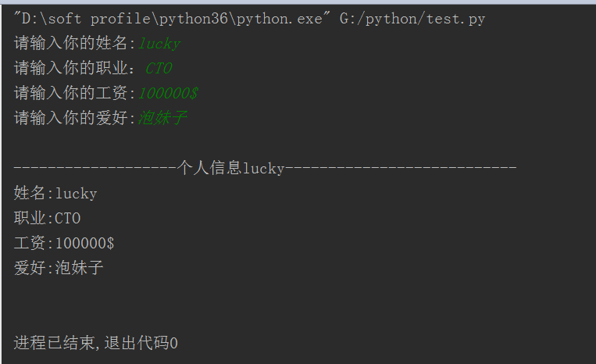596x364 pixels.
Task: Select the green italic input 泡妹子
Action: point(162,119)
